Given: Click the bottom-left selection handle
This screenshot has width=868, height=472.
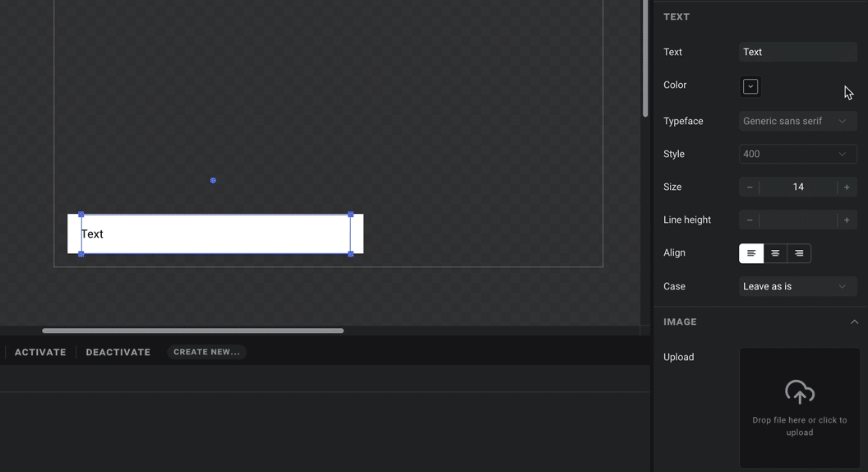Looking at the screenshot, I should [x=81, y=254].
